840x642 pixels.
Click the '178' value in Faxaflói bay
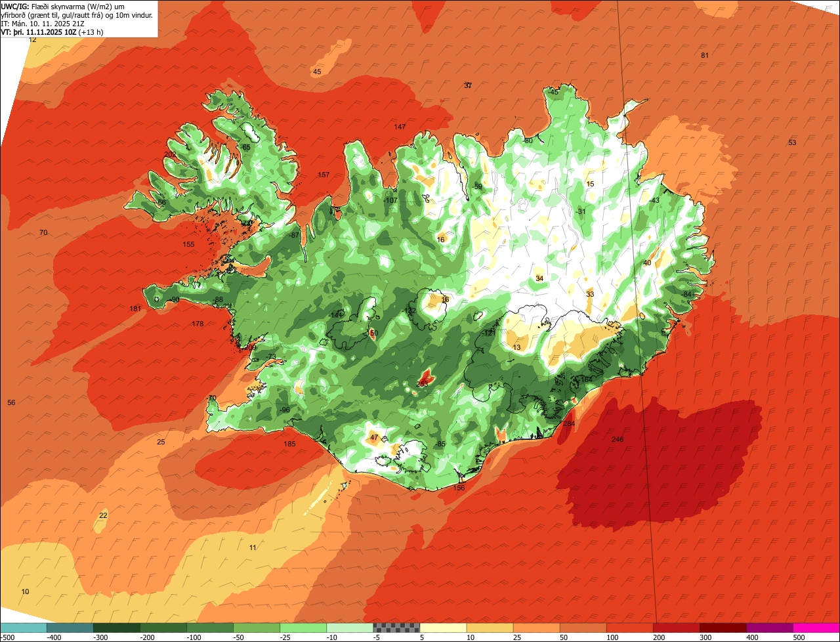[x=198, y=324]
